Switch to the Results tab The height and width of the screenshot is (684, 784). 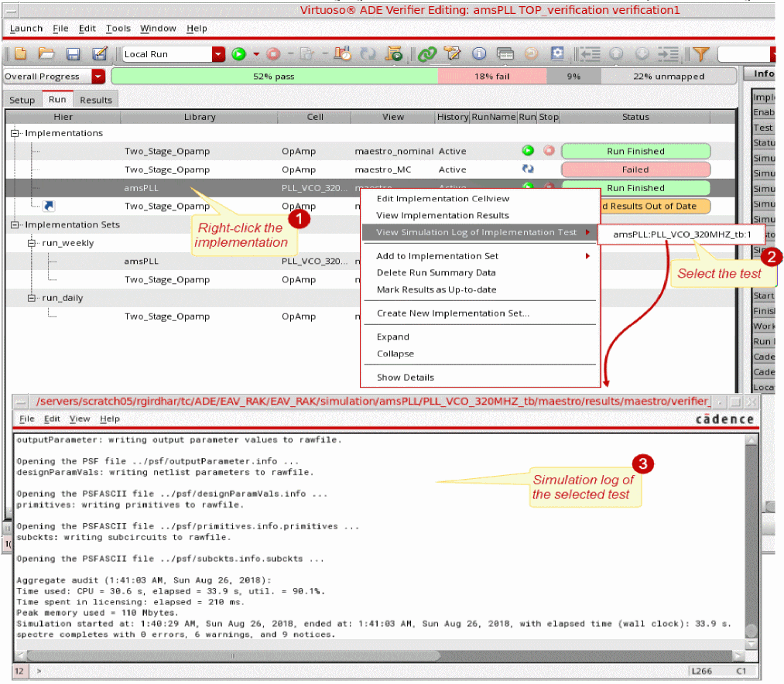(x=96, y=100)
